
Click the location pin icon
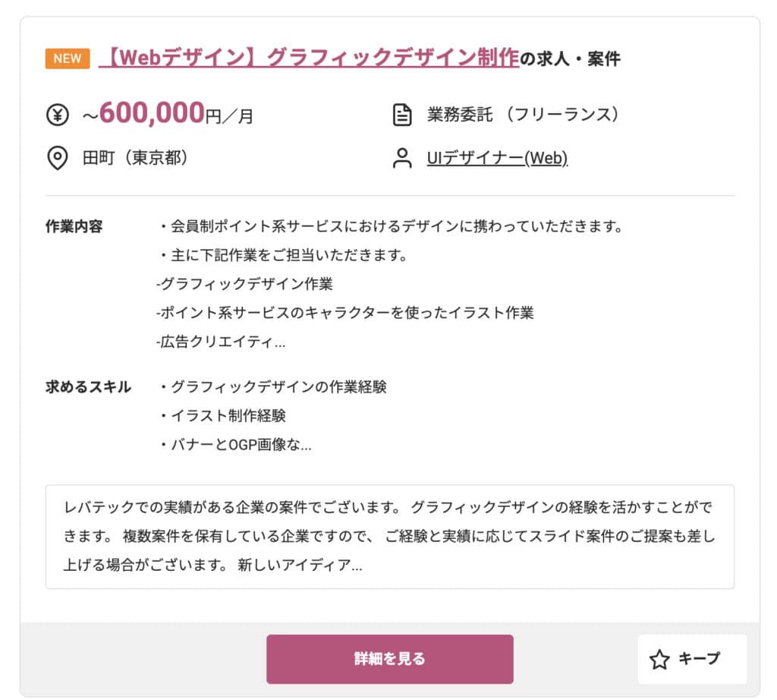coord(58,158)
